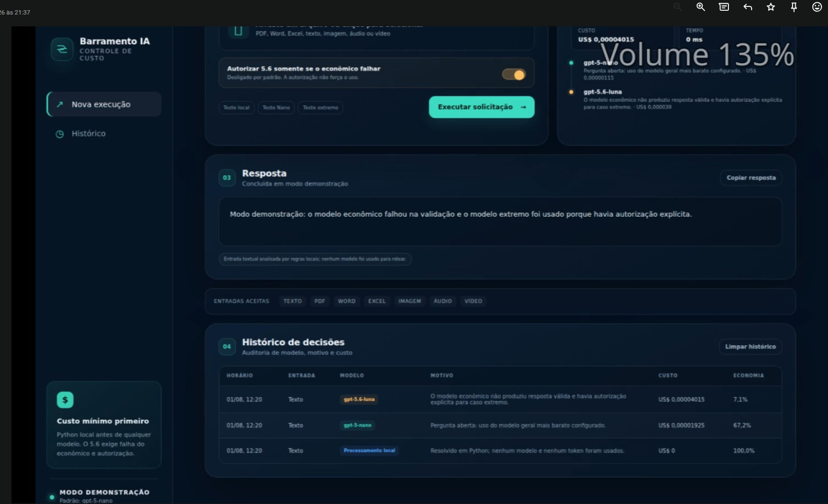Click the ECONOMIA column header

748,375
